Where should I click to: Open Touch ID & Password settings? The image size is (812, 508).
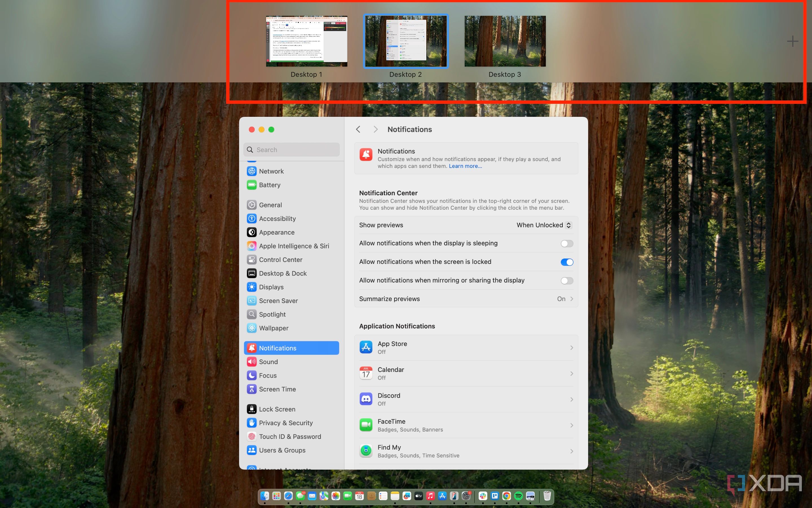tap(291, 436)
